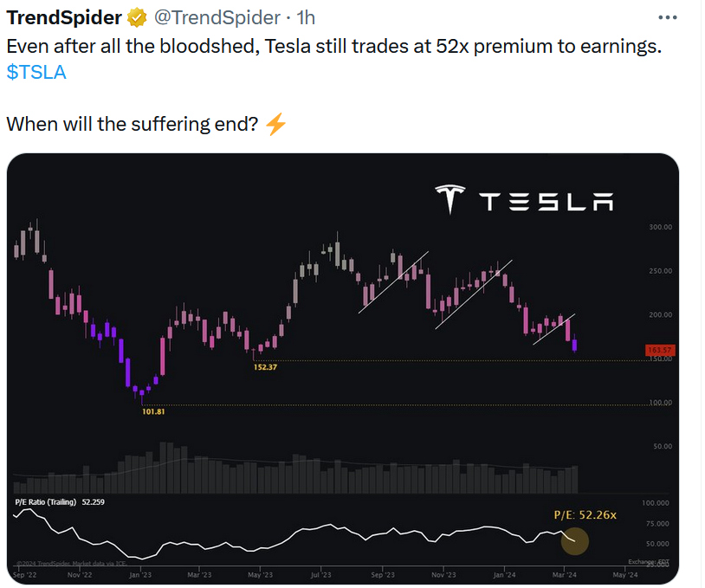Click the @TrendSpider handle
This screenshot has width=705, height=588.
coord(217,18)
